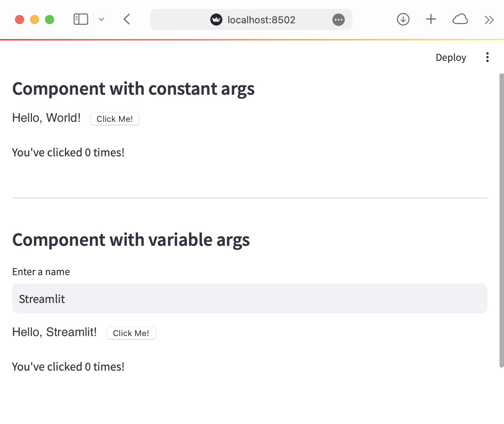Click the site icon in the address bar
This screenshot has height=424, width=504.
216,20
